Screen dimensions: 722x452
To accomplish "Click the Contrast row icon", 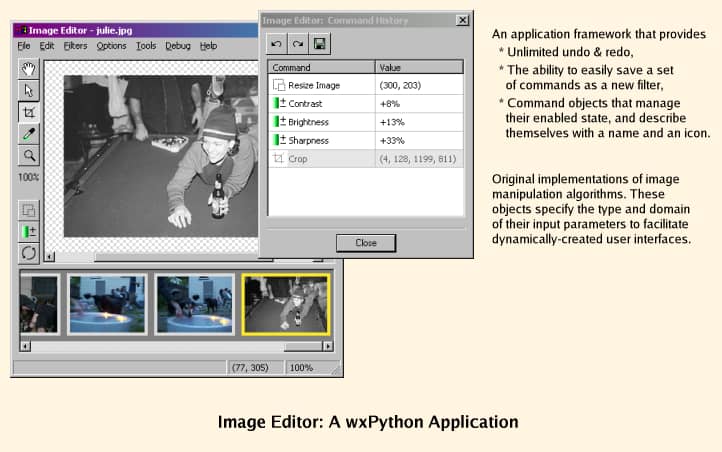I will [279, 104].
